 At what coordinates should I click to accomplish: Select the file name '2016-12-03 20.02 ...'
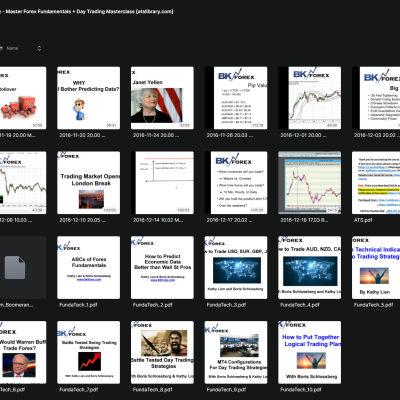pos(377,135)
